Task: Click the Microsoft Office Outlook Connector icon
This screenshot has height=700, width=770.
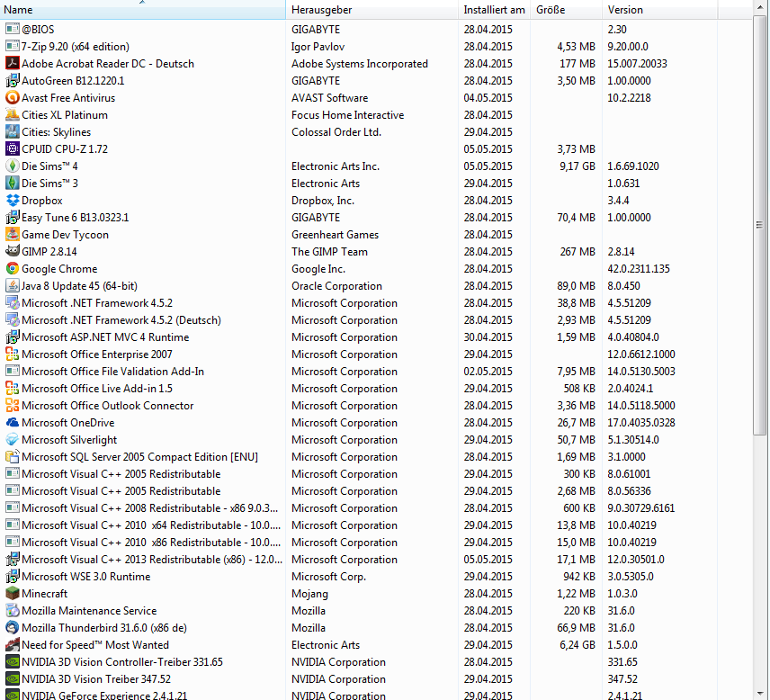Action: 13,405
